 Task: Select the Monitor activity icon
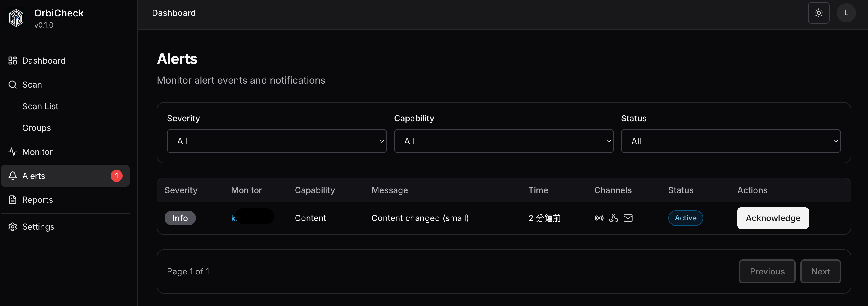click(x=13, y=151)
